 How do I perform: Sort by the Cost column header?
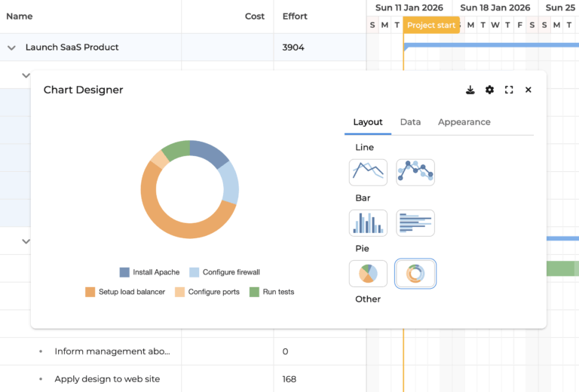(255, 17)
